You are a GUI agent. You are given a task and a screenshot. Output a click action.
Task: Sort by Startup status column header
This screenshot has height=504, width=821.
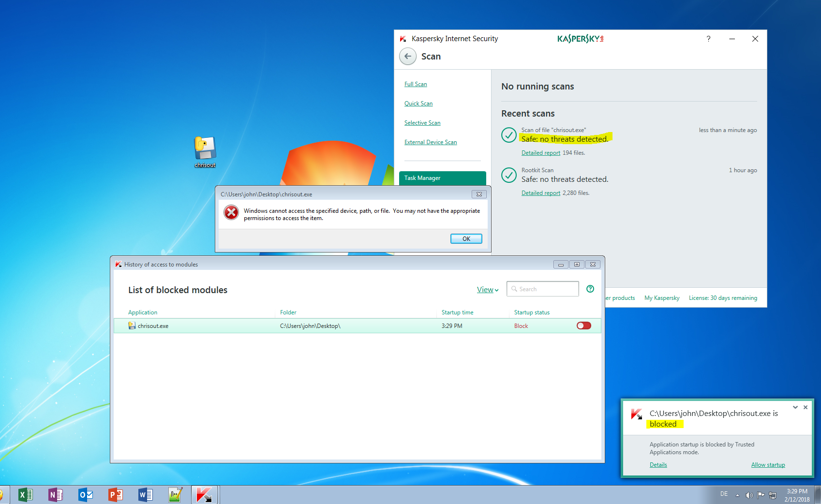point(532,312)
